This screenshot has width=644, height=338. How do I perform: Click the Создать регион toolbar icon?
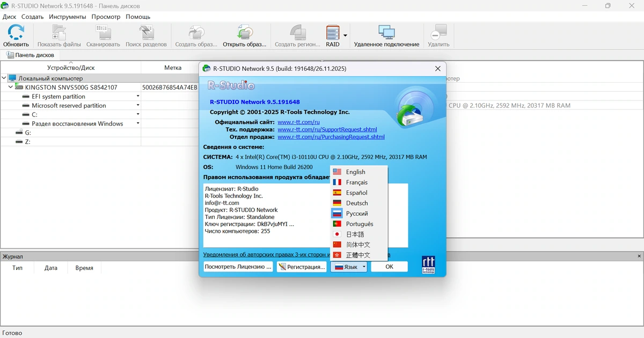pyautogui.click(x=297, y=32)
